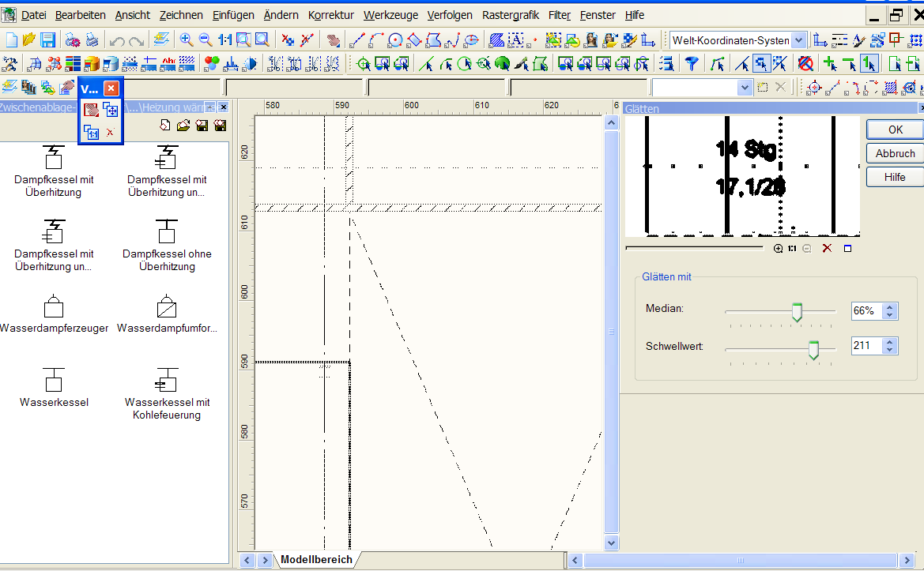Select the pan hand tool
The width and height of the screenshot is (924, 571).
click(334, 40)
